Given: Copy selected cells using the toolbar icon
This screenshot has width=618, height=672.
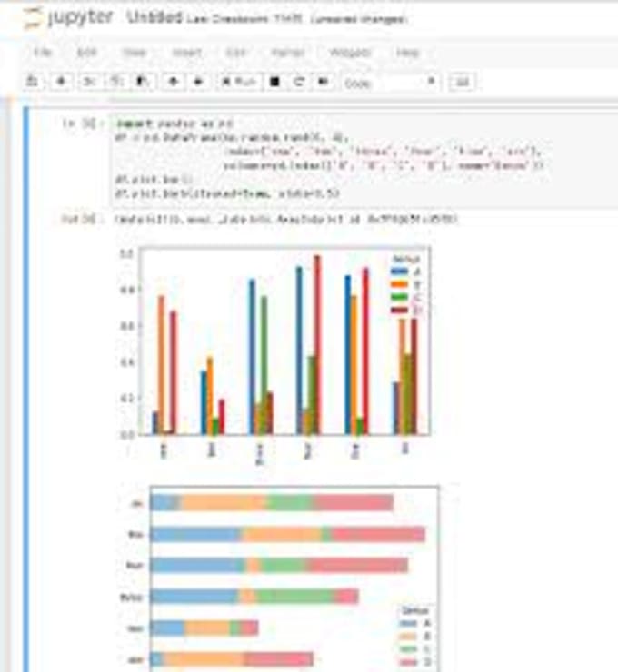Looking at the screenshot, I should click(x=115, y=82).
